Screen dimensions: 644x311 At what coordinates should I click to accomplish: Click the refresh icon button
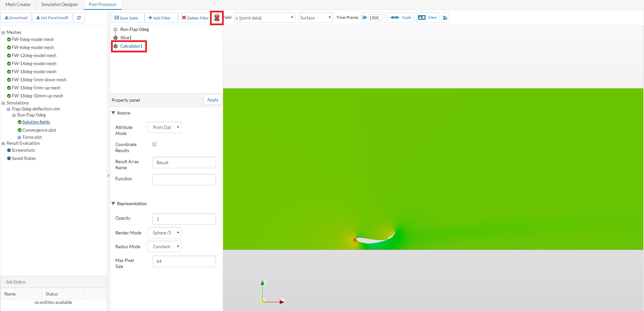(x=79, y=18)
